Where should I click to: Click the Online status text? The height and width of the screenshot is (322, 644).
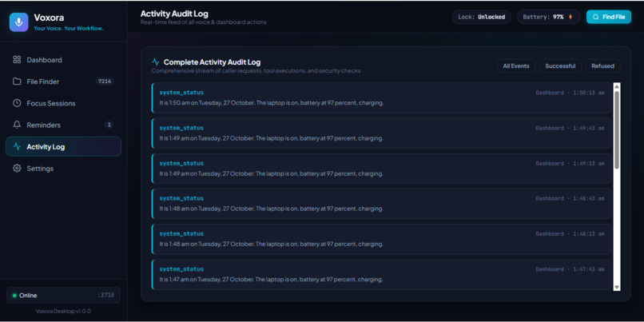pyautogui.click(x=28, y=296)
